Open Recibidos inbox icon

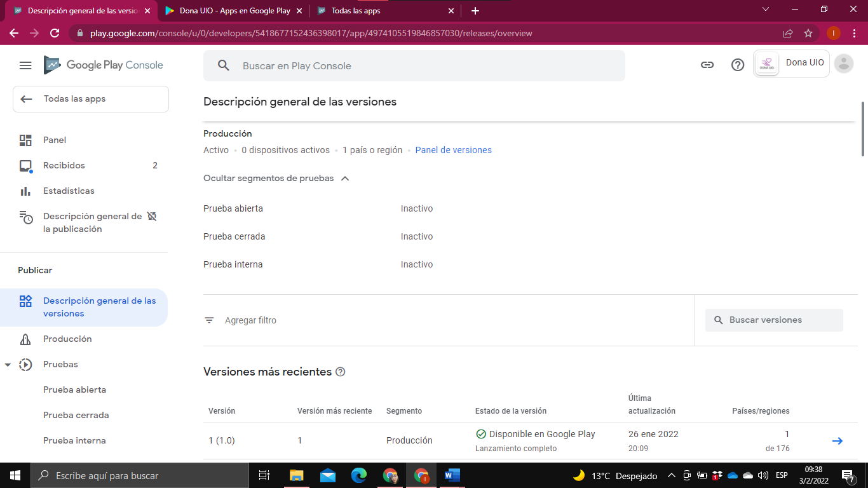(27, 165)
